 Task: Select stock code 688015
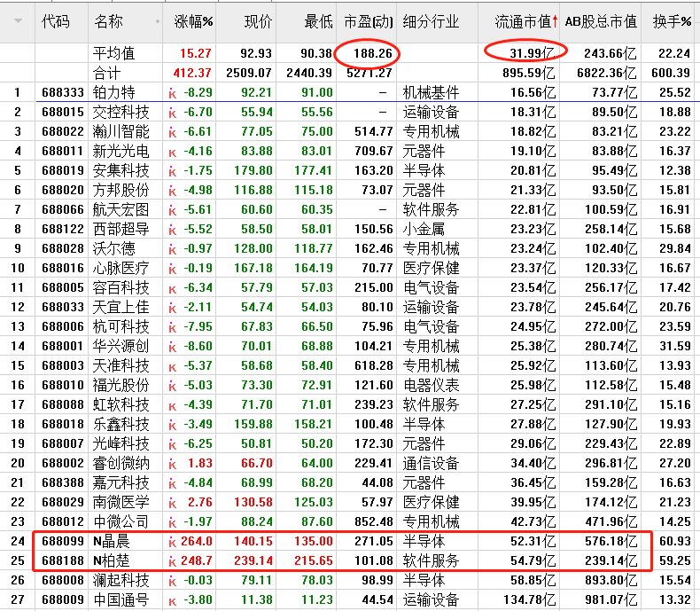pyautogui.click(x=63, y=112)
